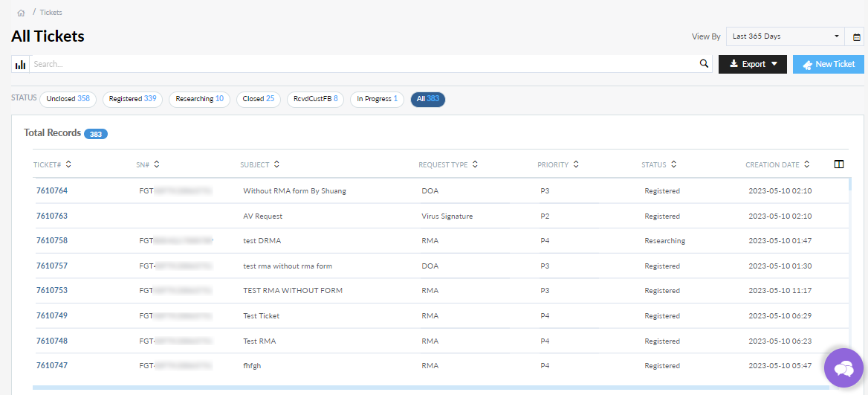This screenshot has width=868, height=395.
Task: Open the column chooser icon
Action: click(x=839, y=164)
